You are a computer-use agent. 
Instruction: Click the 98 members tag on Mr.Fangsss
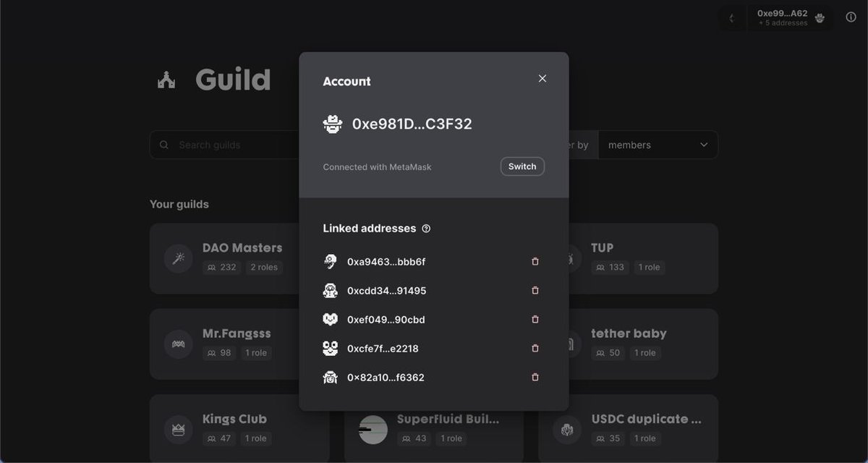pyautogui.click(x=219, y=353)
